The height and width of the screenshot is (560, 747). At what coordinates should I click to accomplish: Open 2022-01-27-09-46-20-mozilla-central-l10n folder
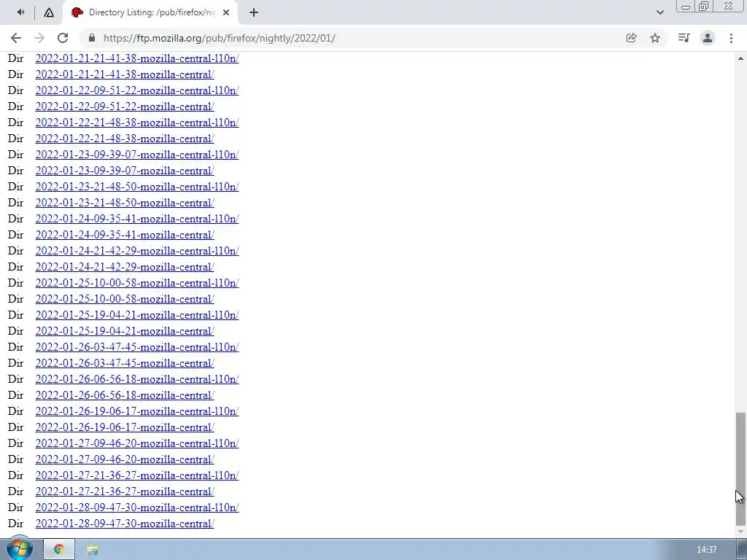pos(136,443)
